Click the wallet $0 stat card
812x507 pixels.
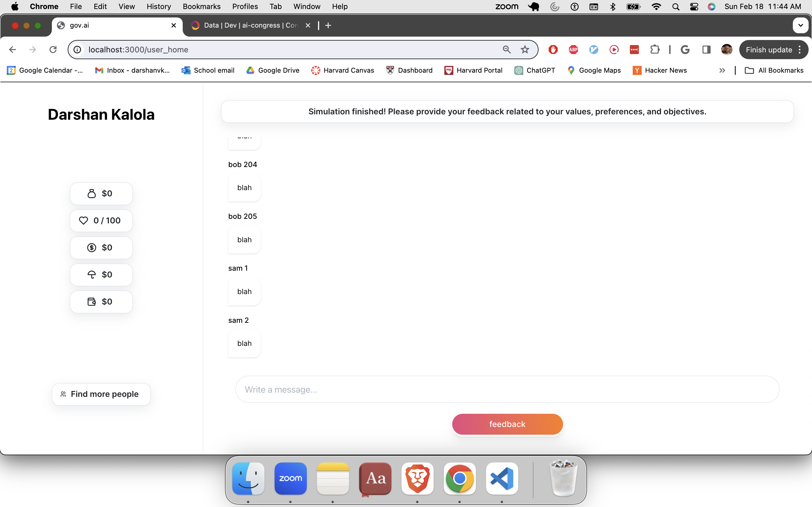(101, 301)
